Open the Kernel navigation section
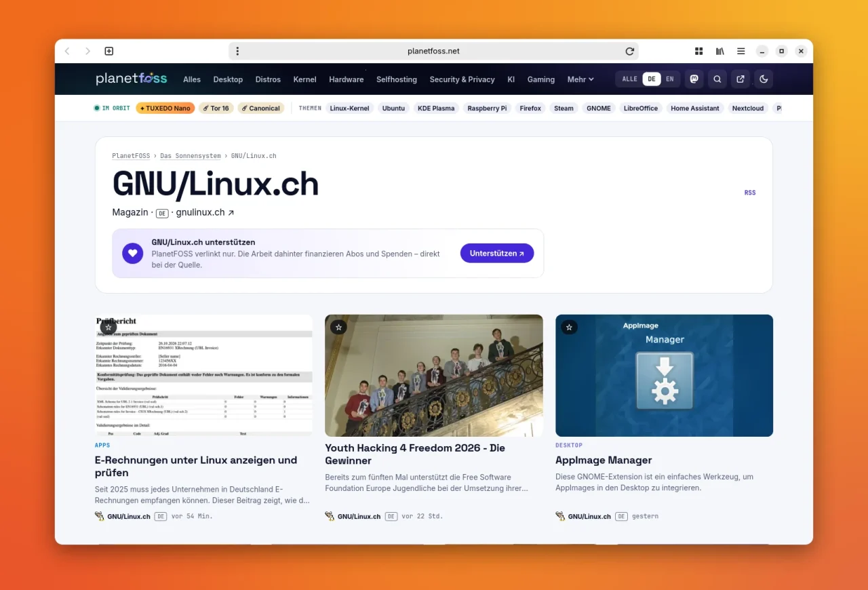Screen dimensions: 868x590 pyautogui.click(x=305, y=79)
